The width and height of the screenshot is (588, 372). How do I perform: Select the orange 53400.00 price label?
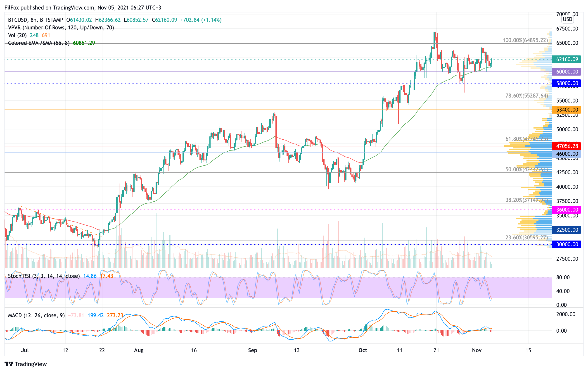567,110
